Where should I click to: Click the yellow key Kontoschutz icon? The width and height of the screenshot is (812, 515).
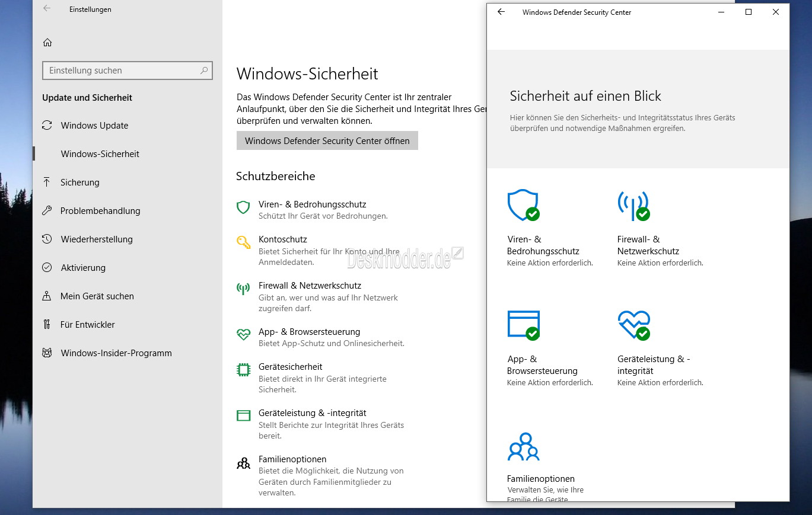[243, 242]
